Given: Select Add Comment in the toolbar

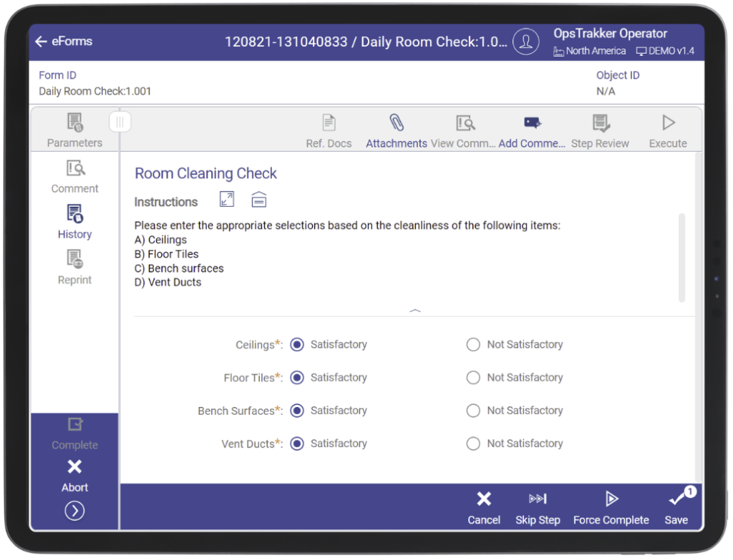Looking at the screenshot, I should [x=531, y=129].
